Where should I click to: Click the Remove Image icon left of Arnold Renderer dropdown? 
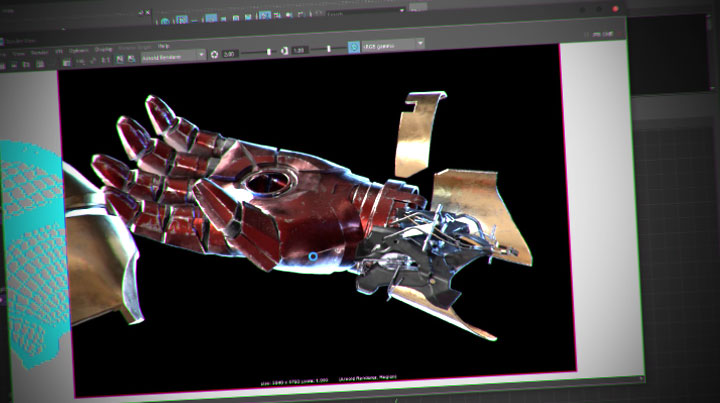(131, 59)
